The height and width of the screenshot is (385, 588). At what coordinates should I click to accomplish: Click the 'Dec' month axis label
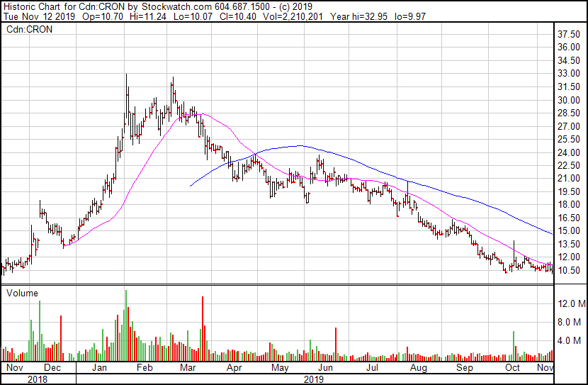click(x=52, y=367)
